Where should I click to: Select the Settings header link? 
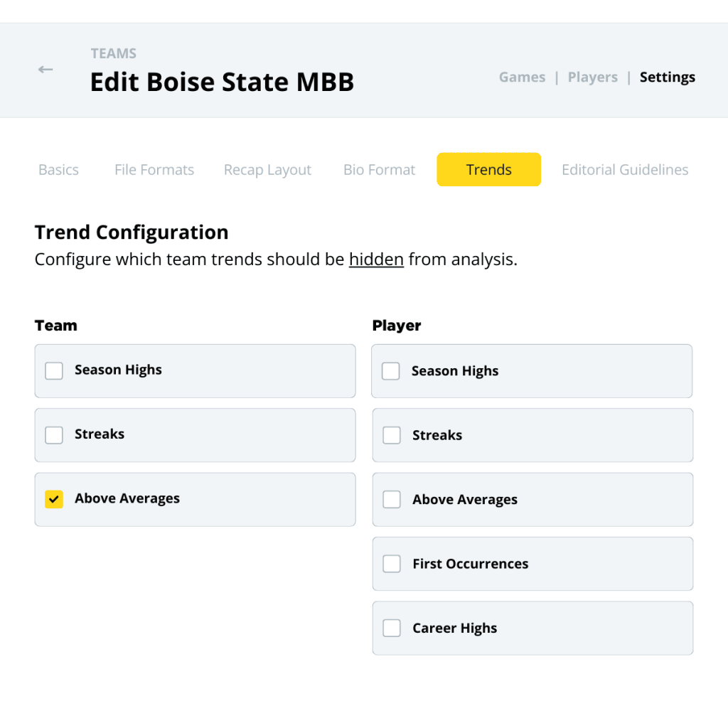coord(667,77)
